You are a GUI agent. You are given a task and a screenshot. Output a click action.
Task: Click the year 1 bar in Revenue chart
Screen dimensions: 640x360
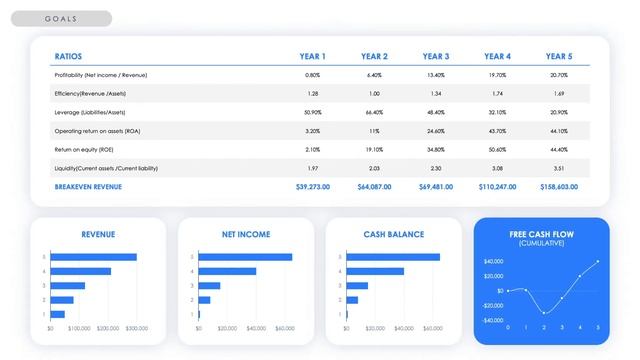(58, 314)
